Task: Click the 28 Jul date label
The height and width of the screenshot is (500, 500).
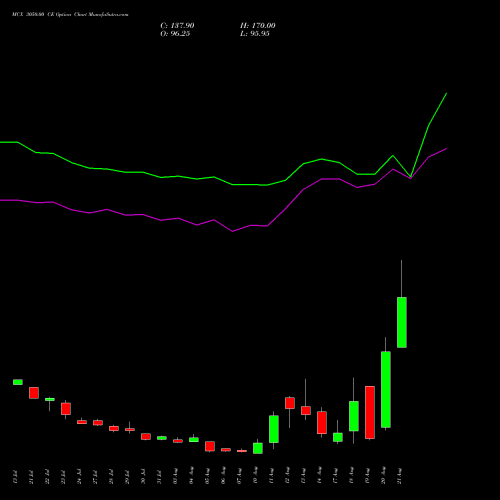Action: pyautogui.click(x=112, y=477)
